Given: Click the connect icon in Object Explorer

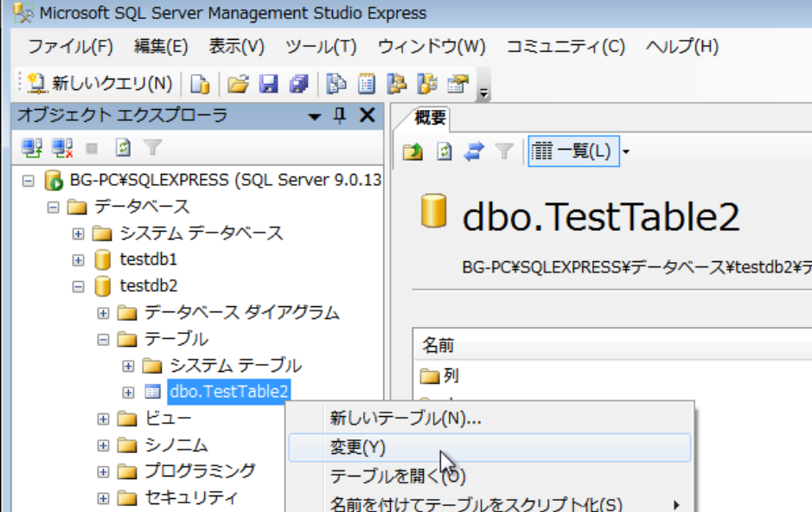Looking at the screenshot, I should tap(32, 148).
